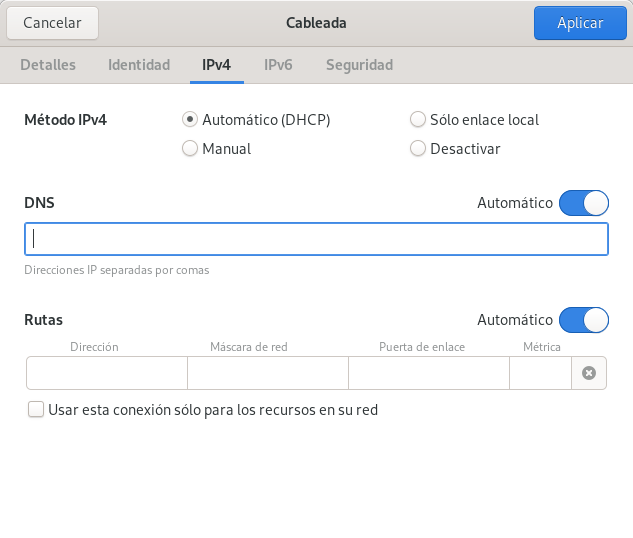This screenshot has width=633, height=538.
Task: Check 'Usar esta conexión sólo para los recursos'
Action: (36, 409)
